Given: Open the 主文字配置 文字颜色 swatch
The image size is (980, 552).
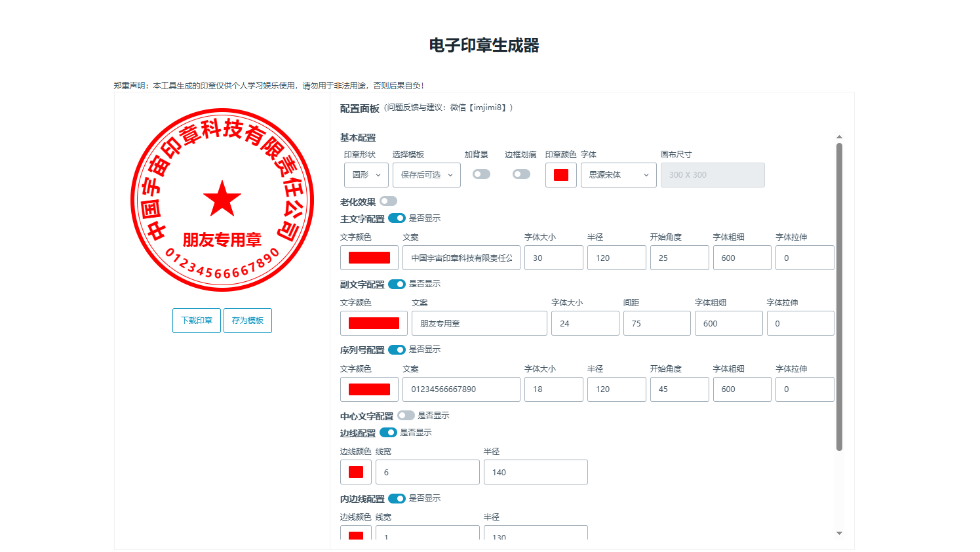Looking at the screenshot, I should click(x=369, y=258).
